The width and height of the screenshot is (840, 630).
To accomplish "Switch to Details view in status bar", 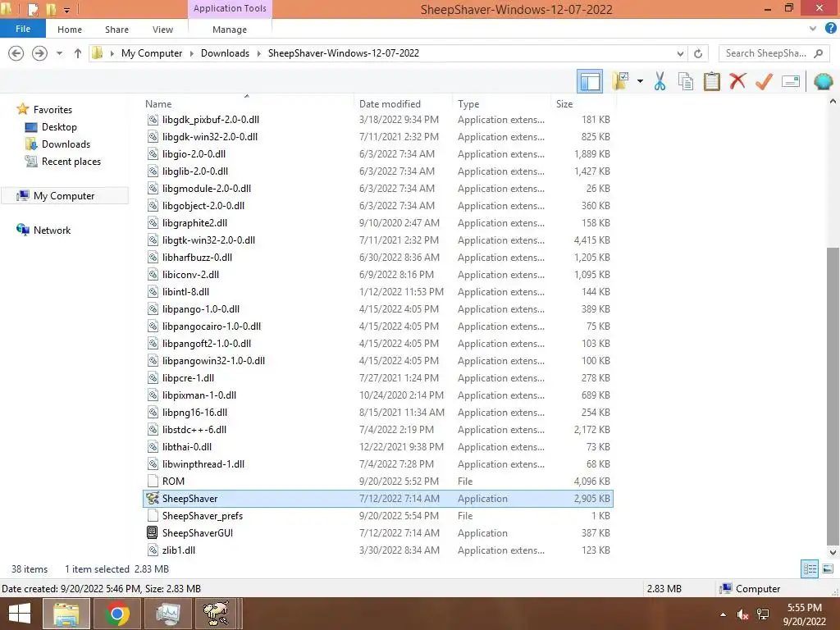I will [810, 569].
